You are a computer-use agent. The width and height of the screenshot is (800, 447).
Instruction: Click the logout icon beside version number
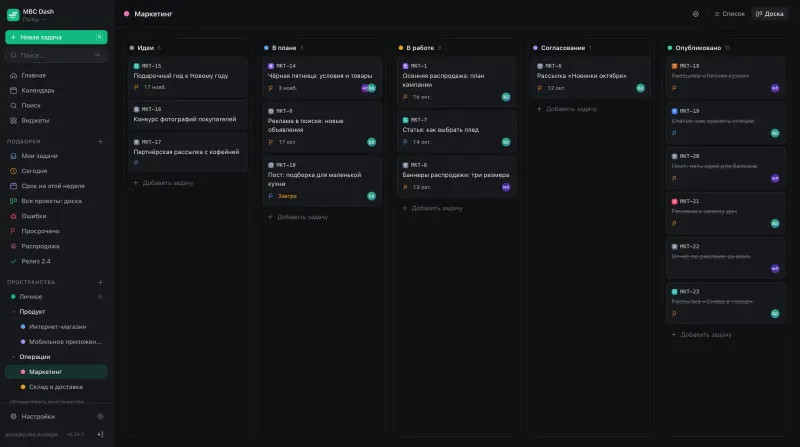[100, 434]
